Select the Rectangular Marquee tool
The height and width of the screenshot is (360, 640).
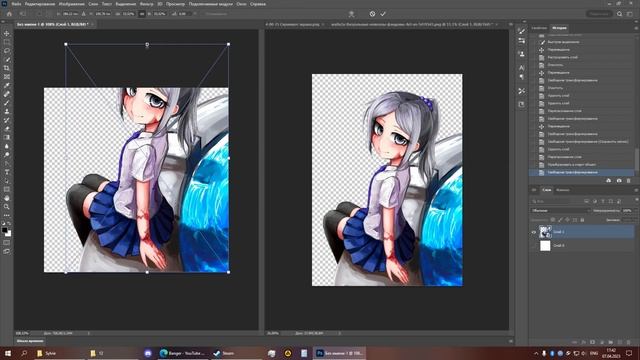point(7,42)
